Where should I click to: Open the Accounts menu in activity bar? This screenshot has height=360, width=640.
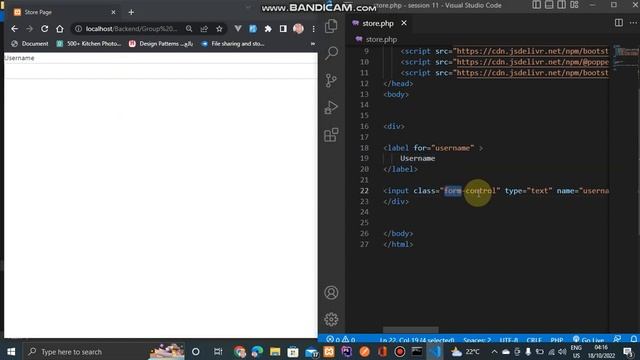click(x=331, y=292)
